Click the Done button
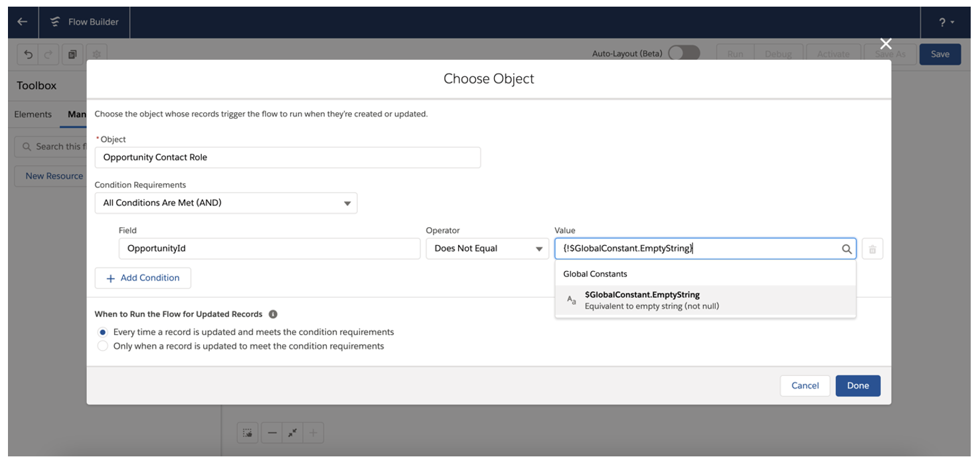The height and width of the screenshot is (469, 980). coord(858,386)
